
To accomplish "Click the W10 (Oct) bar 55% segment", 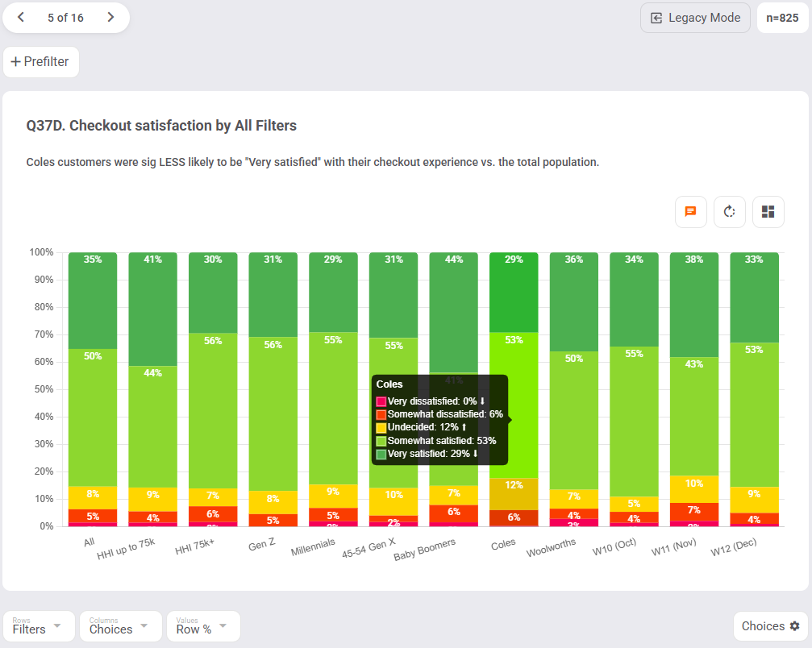I will click(634, 422).
